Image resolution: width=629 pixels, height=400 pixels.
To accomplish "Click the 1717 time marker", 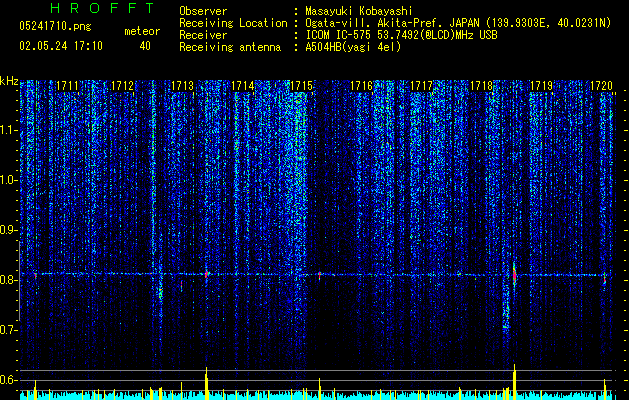I will [422, 85].
